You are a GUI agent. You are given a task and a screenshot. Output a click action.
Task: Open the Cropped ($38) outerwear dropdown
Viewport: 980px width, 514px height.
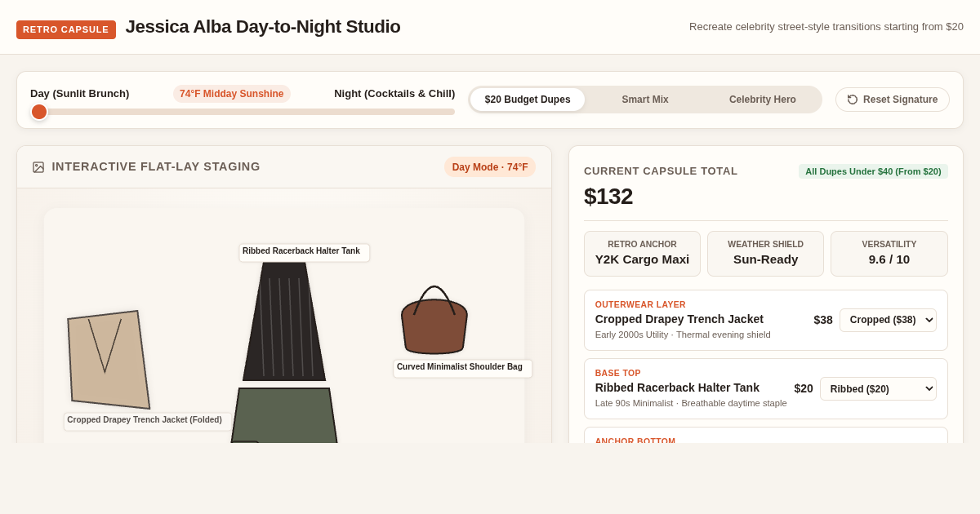[888, 320]
